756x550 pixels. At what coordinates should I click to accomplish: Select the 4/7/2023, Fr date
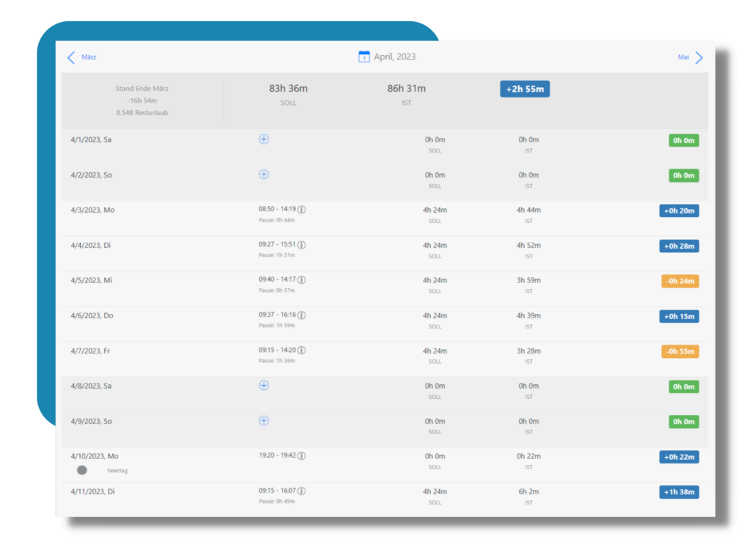point(90,351)
